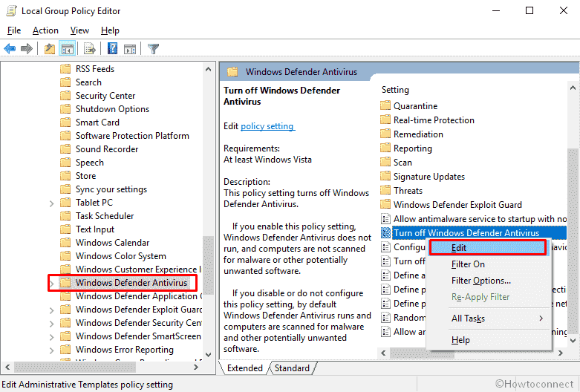
Task: Click the Up one level folder icon
Action: pos(50,48)
